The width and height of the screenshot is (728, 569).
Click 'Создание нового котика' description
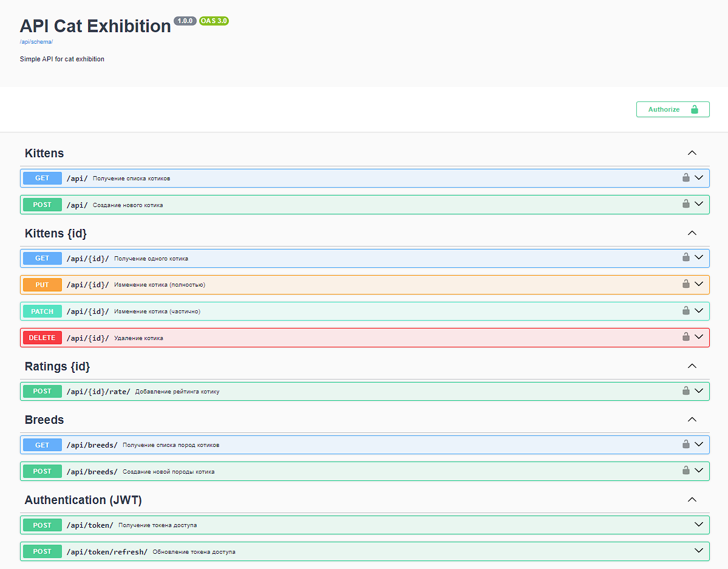128,205
